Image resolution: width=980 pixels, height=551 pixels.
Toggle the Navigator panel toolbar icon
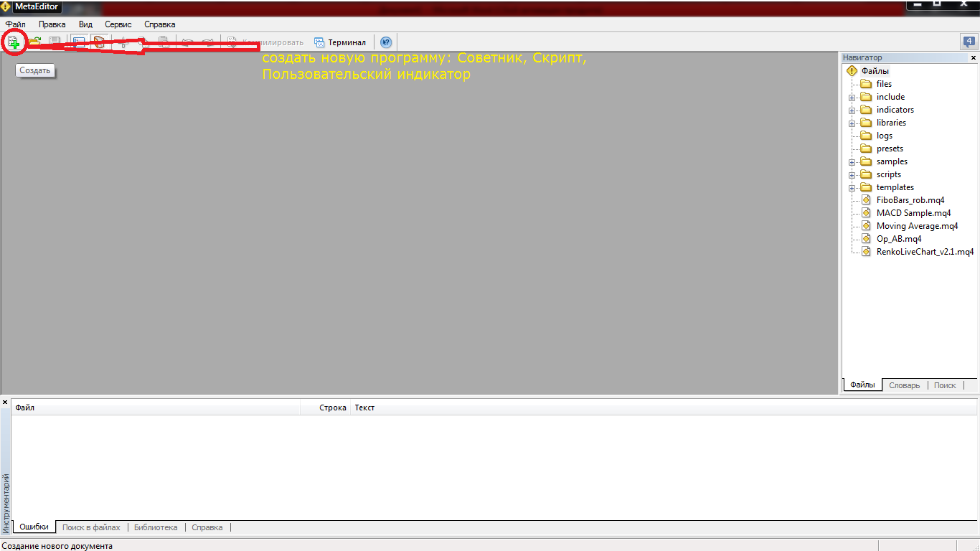[x=78, y=42]
